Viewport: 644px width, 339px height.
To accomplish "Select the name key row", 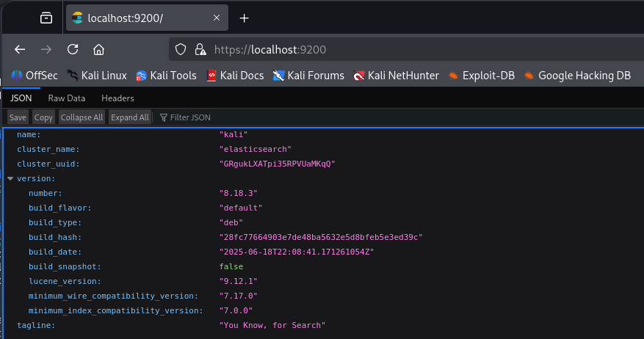I will click(x=29, y=134).
